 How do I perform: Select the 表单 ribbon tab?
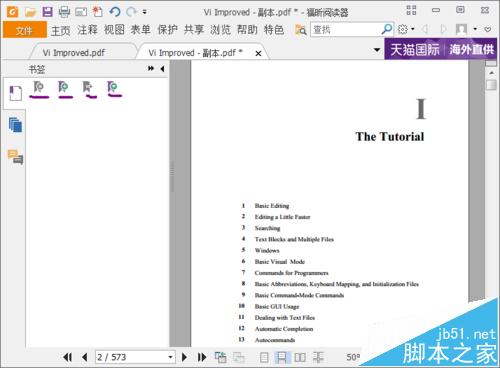pos(141,30)
